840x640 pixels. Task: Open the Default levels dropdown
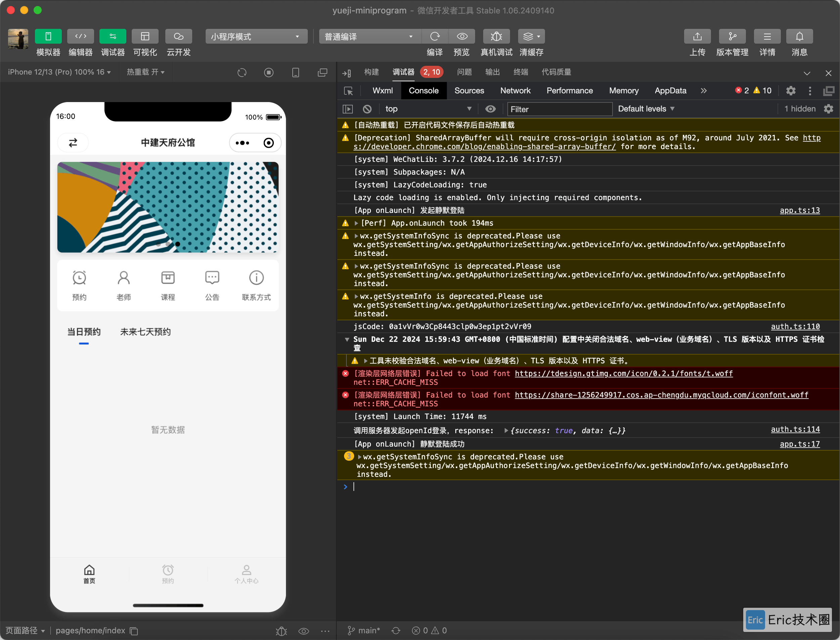(646, 109)
